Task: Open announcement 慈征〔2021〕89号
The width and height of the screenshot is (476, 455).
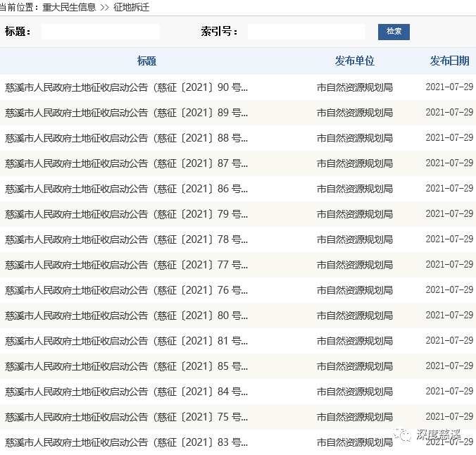Action: coord(126,113)
